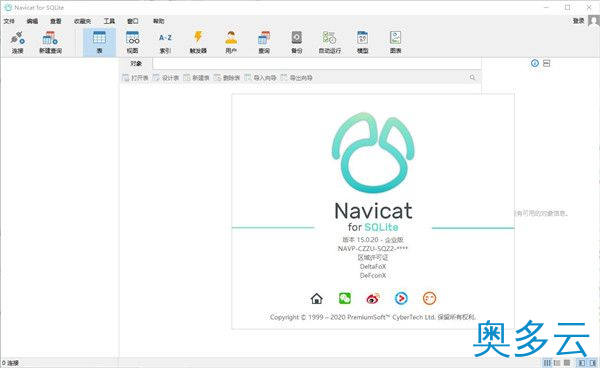600x368 pixels.
Task: Open the 工具 (Tools) menu
Action: point(109,21)
